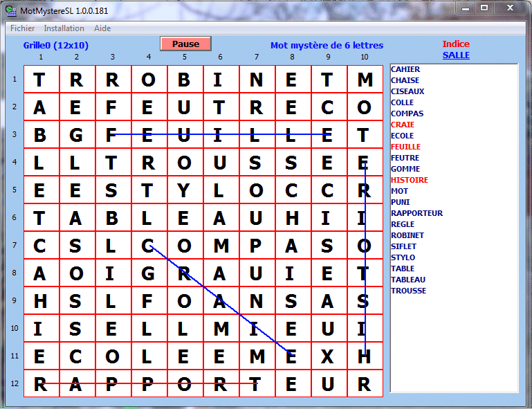
Task: Click the MotMystereSL title bar app icon
Action: point(11,10)
